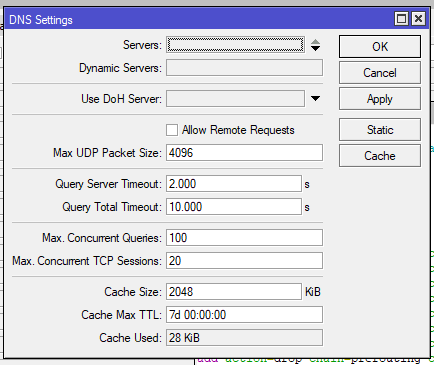Screen dimensions: 434x365
Task: Enable Allow Remote Requests checkbox
Action: [172, 130]
